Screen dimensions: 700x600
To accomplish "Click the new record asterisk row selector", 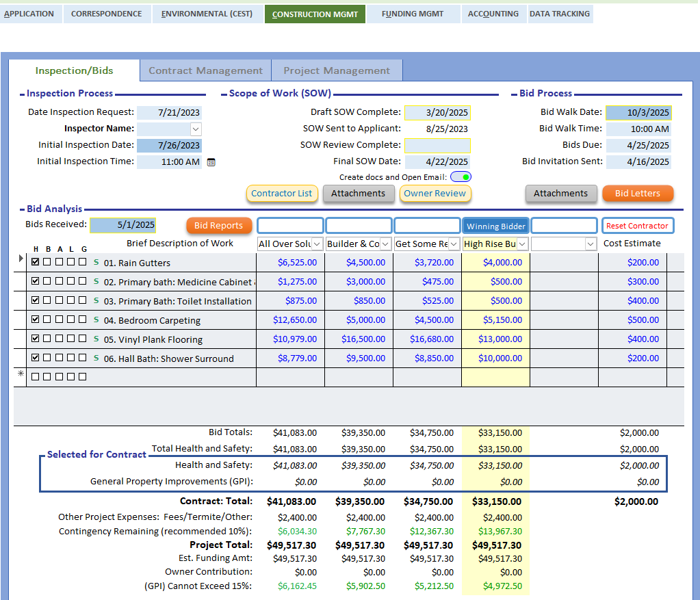I will click(21, 374).
